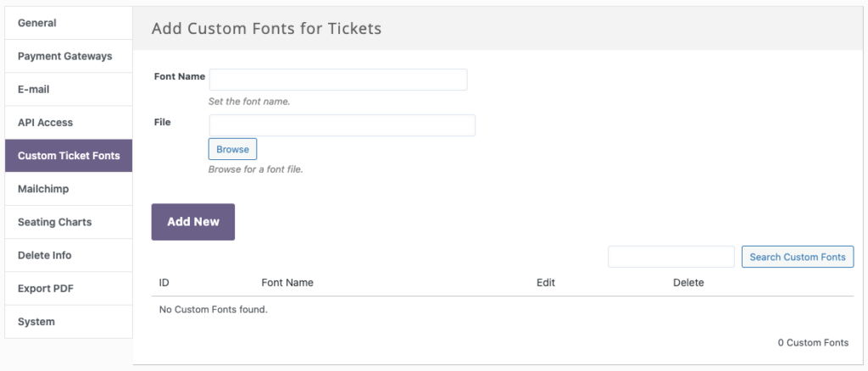Click the Add New button
This screenshot has width=868, height=371.
pyautogui.click(x=193, y=222)
